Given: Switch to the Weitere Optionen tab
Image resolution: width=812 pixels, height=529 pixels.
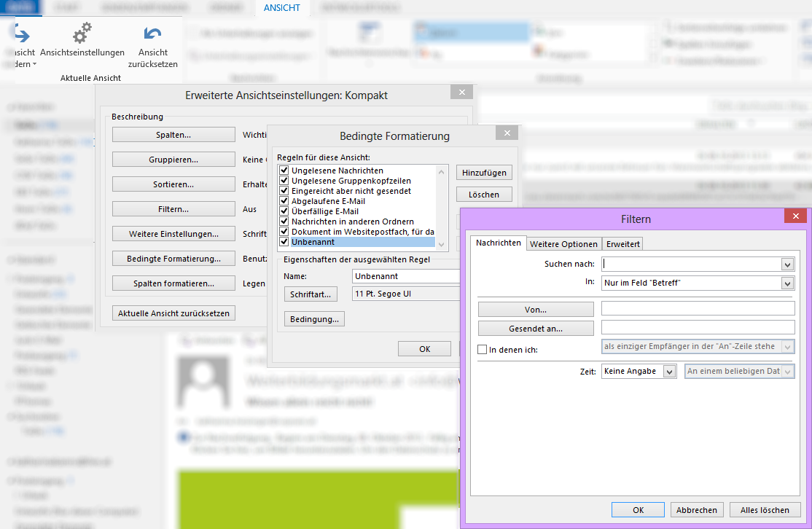Looking at the screenshot, I should click(563, 244).
